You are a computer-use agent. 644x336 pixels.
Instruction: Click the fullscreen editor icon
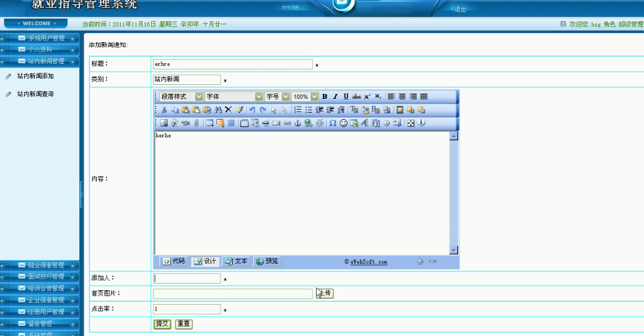point(411,123)
